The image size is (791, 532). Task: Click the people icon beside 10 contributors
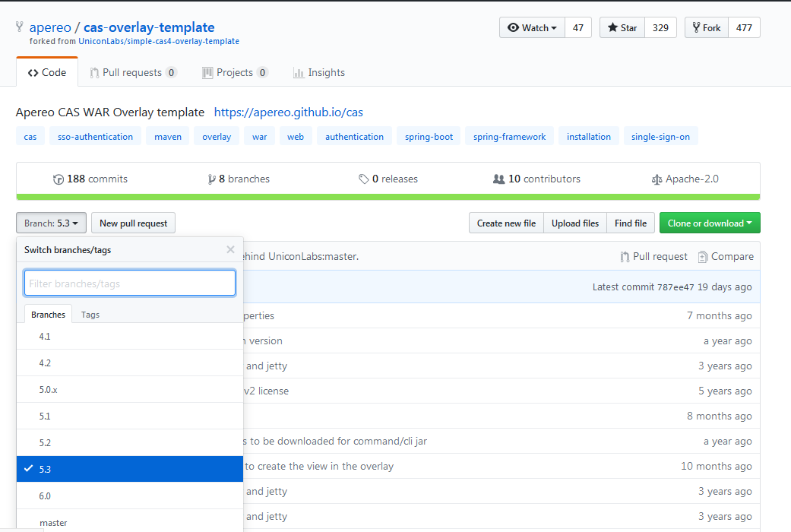[498, 179]
